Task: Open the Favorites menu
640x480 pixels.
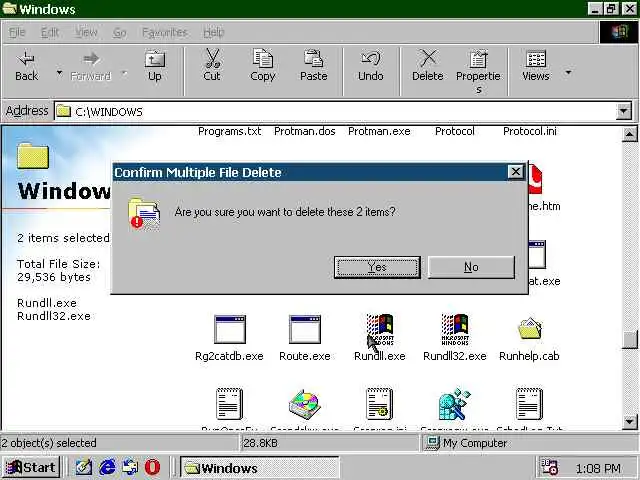Action: [x=164, y=32]
